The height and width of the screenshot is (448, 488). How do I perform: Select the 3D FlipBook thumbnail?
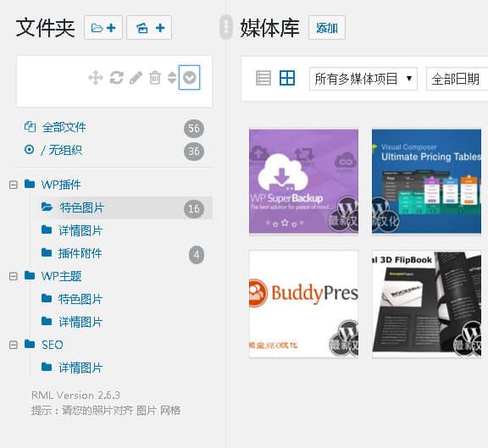[x=426, y=304]
